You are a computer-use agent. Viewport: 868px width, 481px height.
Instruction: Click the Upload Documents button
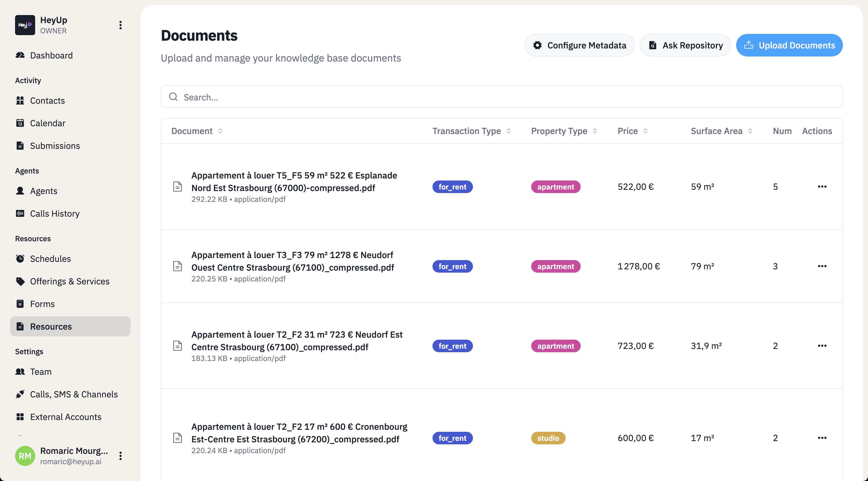(789, 45)
